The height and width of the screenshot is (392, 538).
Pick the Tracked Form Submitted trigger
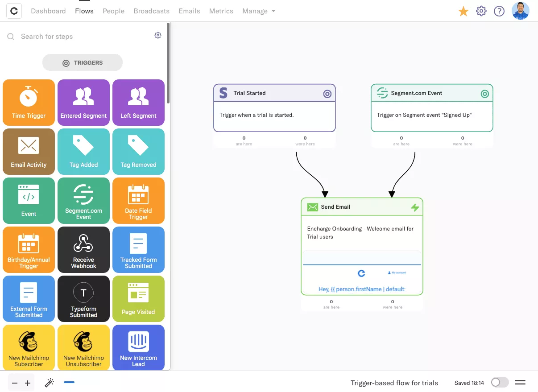(x=138, y=250)
